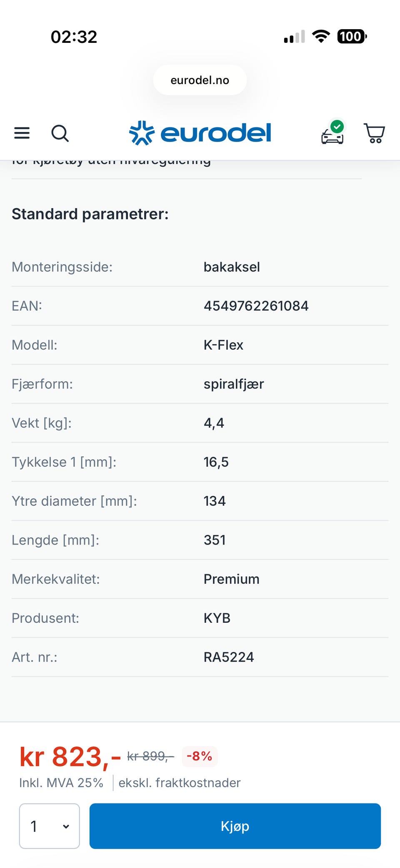
Task: Tap the cellular signal bars
Action: pos(294,37)
